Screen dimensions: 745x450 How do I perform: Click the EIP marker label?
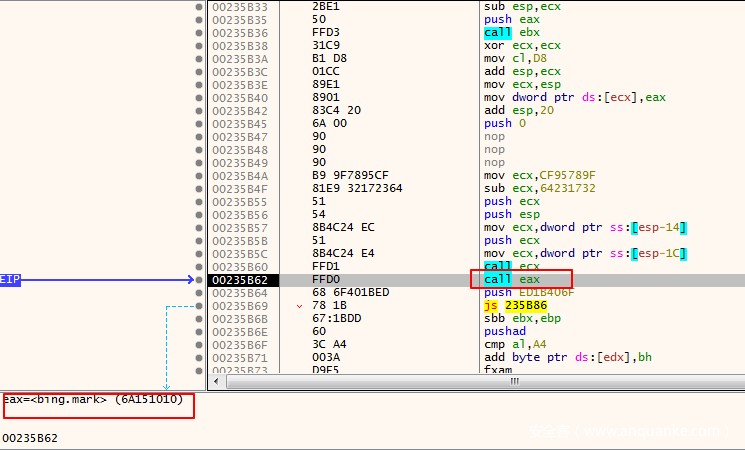[10, 280]
